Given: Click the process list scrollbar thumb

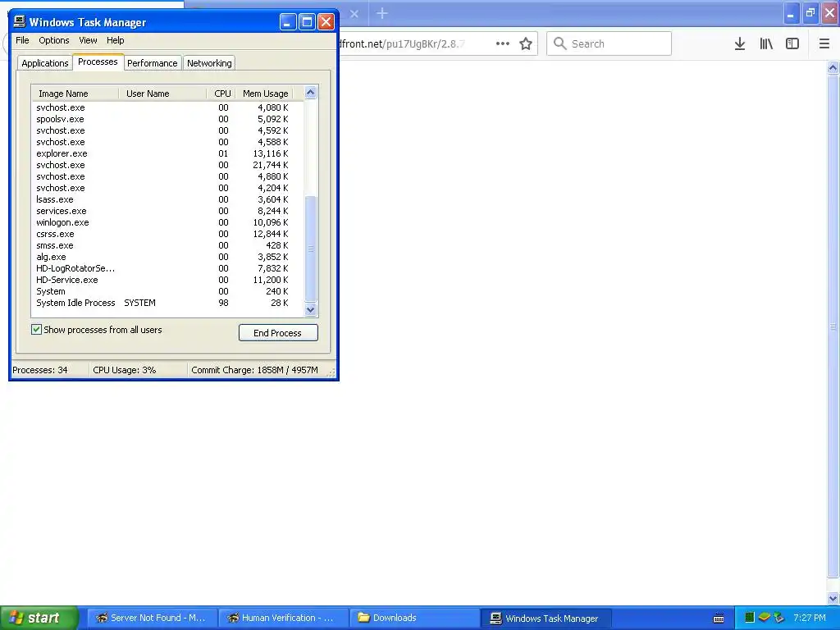Looking at the screenshot, I should (x=310, y=249).
